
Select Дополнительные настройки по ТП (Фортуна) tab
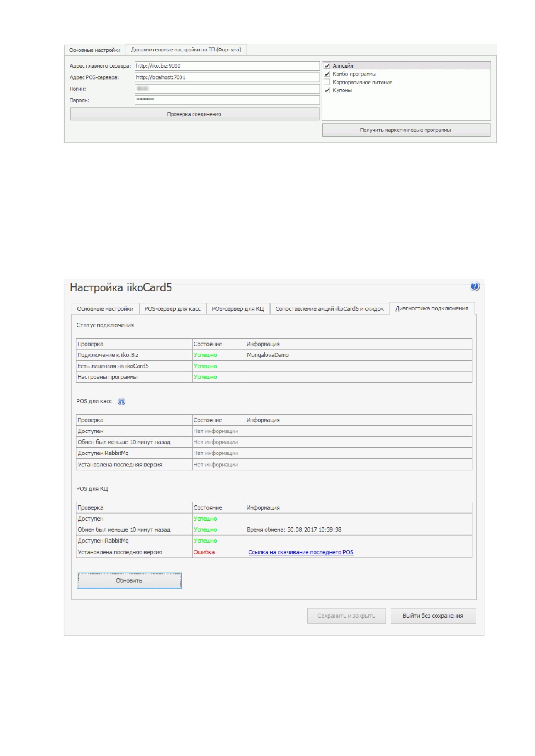click(x=186, y=50)
